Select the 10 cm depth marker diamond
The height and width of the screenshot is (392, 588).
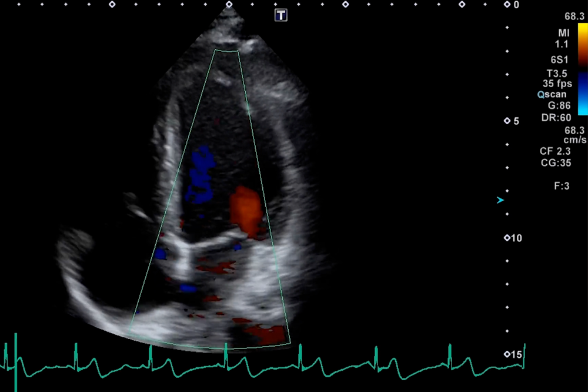click(x=507, y=238)
